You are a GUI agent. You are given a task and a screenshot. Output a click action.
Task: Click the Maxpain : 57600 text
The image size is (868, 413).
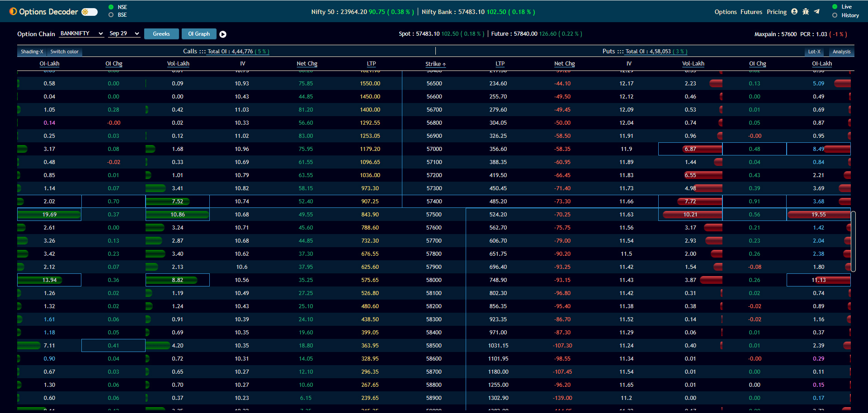click(x=775, y=34)
